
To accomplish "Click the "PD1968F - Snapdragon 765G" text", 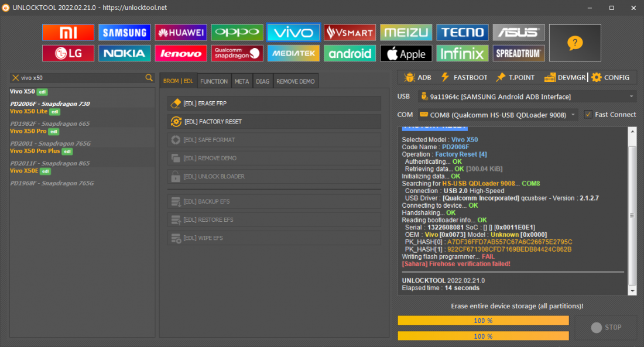I will (x=52, y=183).
